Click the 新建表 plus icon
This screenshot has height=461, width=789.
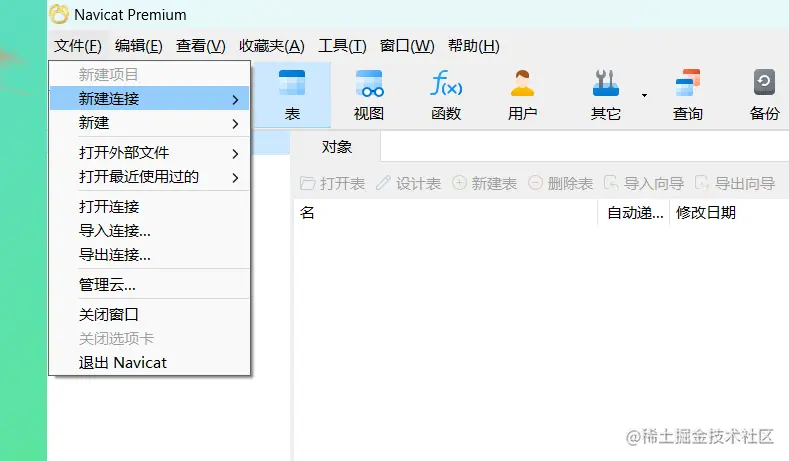[459, 183]
